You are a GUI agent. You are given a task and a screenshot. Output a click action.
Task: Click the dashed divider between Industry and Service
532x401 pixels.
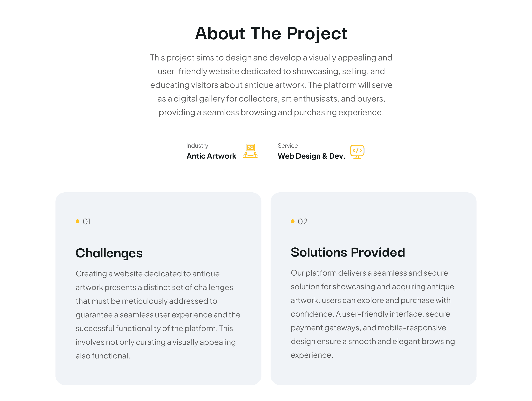pyautogui.click(x=267, y=151)
